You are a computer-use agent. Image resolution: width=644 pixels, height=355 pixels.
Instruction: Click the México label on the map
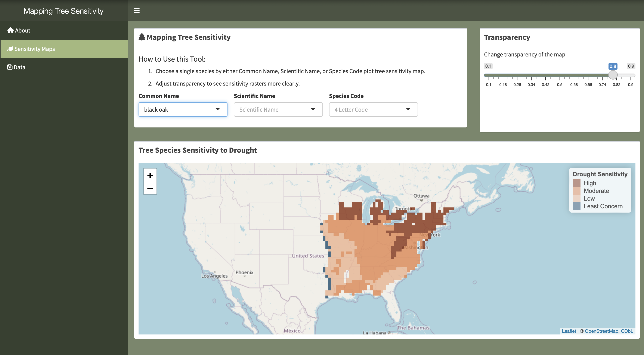tap(292, 331)
